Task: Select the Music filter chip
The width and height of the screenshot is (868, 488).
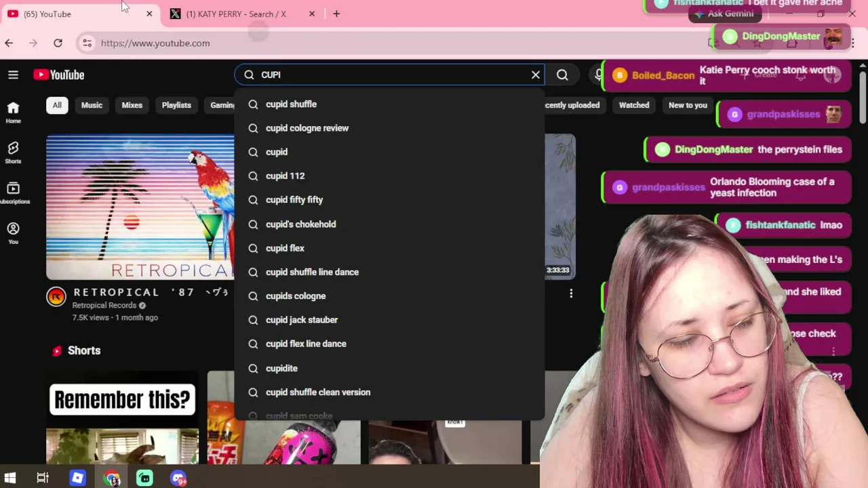Action: pyautogui.click(x=92, y=105)
